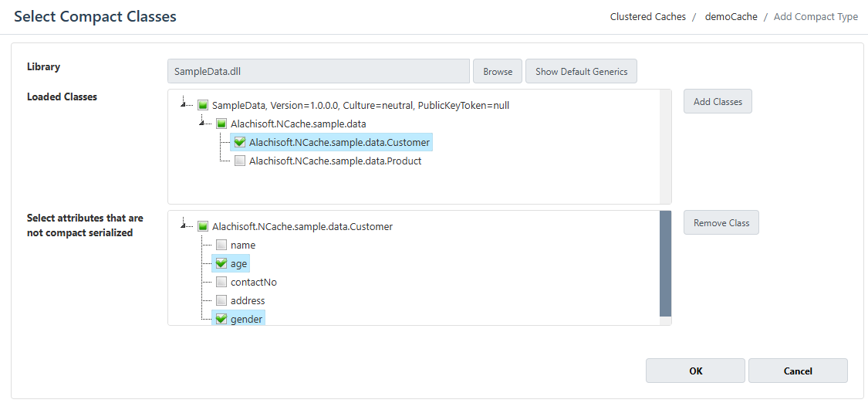Select the age attribute label
This screenshot has height=403, width=868.
pos(238,263)
